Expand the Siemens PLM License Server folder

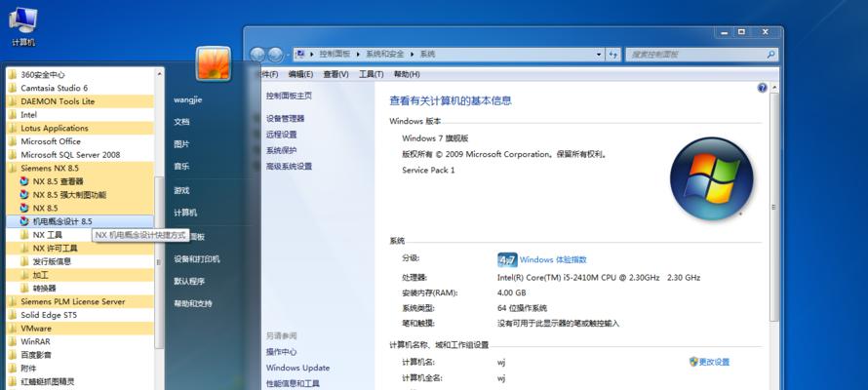[x=80, y=301]
